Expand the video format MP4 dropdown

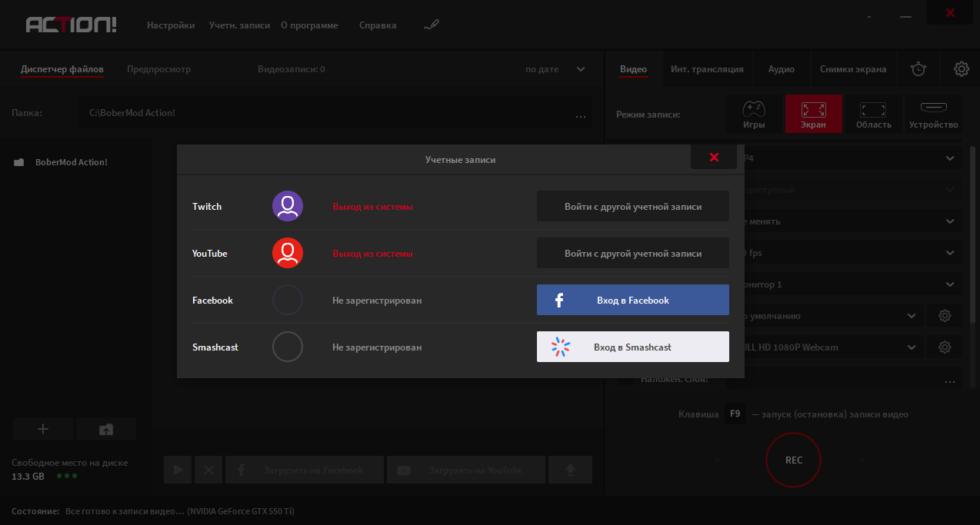[x=949, y=158]
